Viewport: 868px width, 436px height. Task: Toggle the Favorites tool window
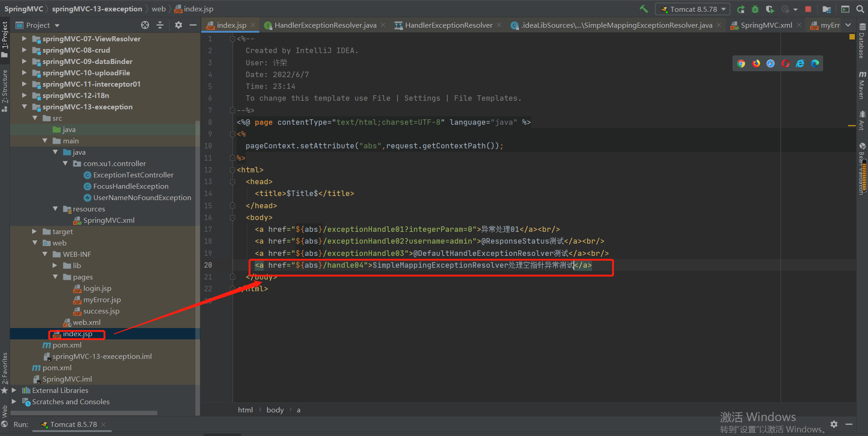coord(5,373)
